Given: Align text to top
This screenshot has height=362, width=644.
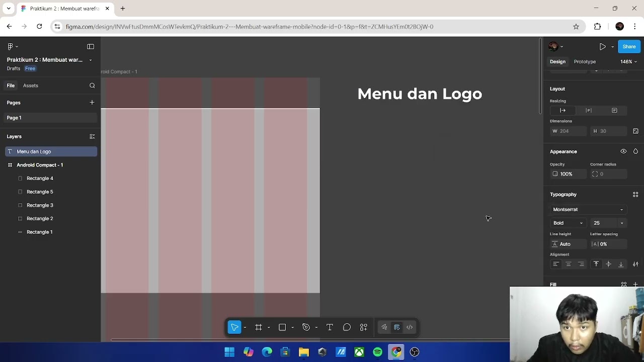Looking at the screenshot, I should (x=596, y=264).
